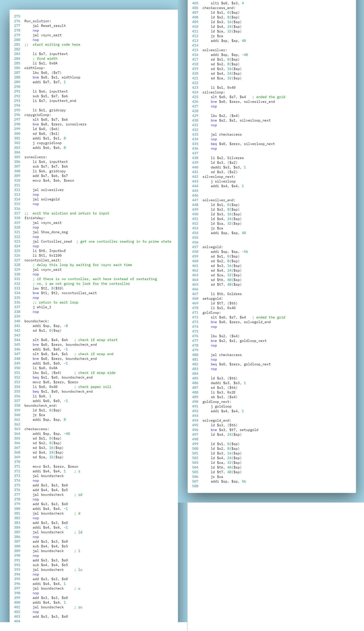The width and height of the screenshot is (364, 631).
Task: Click the 'jal solvesilver' call
Action: (x=48, y=190)
